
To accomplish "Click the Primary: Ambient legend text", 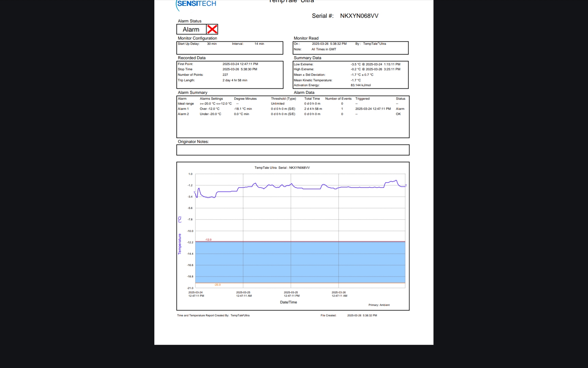I will (x=379, y=305).
